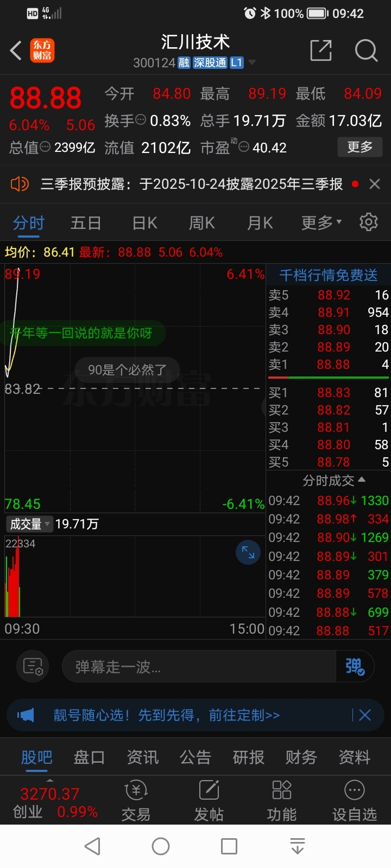Switch to the 资讯 tab
Viewport: 391px width, 868px height.
[x=143, y=757]
